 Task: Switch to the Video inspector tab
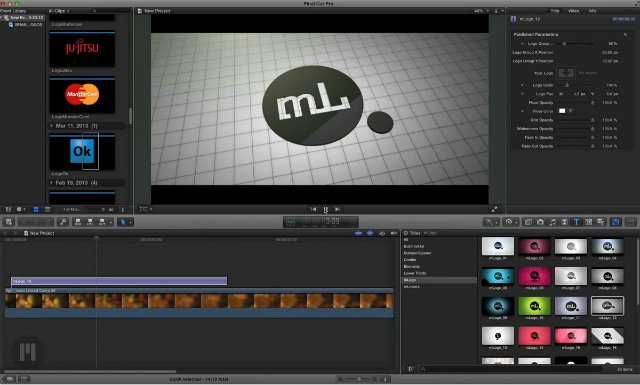click(x=573, y=11)
